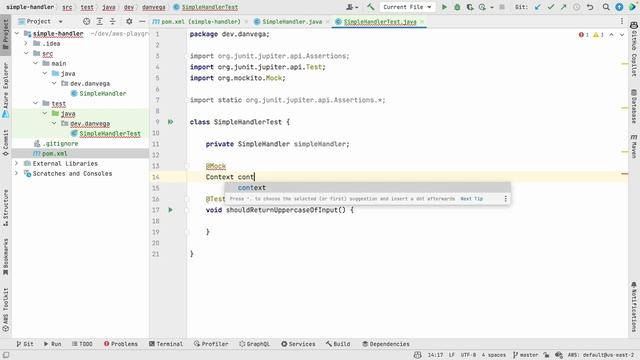The width and height of the screenshot is (640, 360).
Task: Open GitHub Copilot side panel
Action: click(x=634, y=49)
